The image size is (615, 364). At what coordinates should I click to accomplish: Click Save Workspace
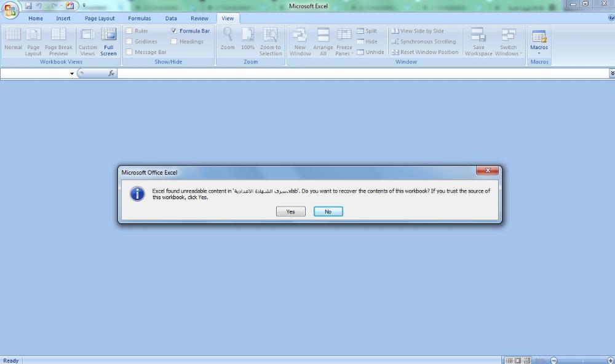(478, 42)
